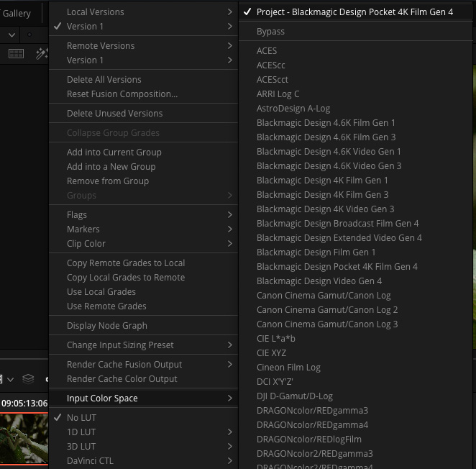The width and height of the screenshot is (476, 469).
Task: Expand Flags submenu
Action: point(143,215)
